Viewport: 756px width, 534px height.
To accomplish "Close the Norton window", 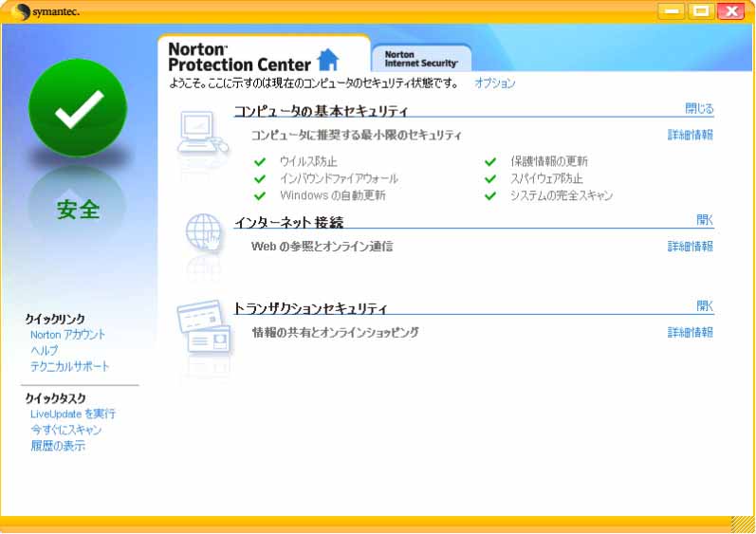I will point(731,10).
